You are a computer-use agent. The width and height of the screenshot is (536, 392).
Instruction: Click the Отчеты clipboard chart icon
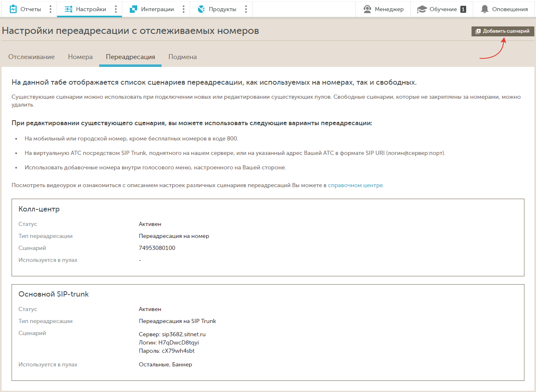(x=13, y=9)
